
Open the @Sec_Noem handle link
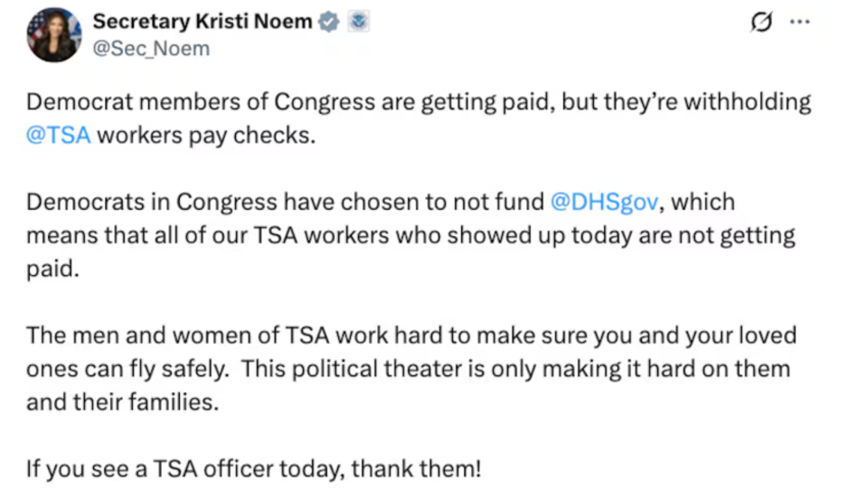[x=151, y=49]
